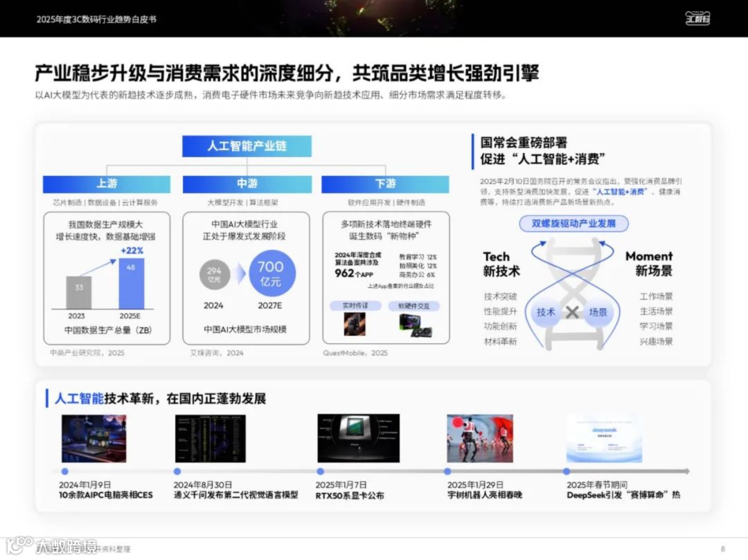Click the 软件应用开发 | 硬件制造 subtitle
Viewport: 748px width, 560px height.
tap(386, 203)
